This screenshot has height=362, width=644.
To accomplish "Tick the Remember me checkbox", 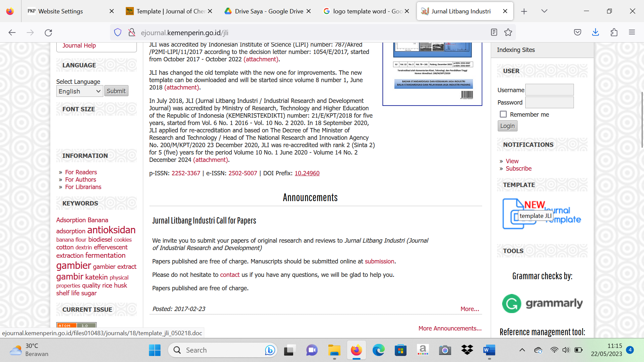I will [x=503, y=114].
